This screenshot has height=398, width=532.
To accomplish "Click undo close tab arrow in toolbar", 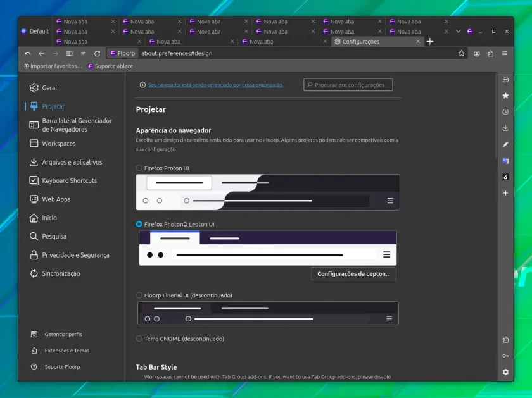I will tap(27, 53).
